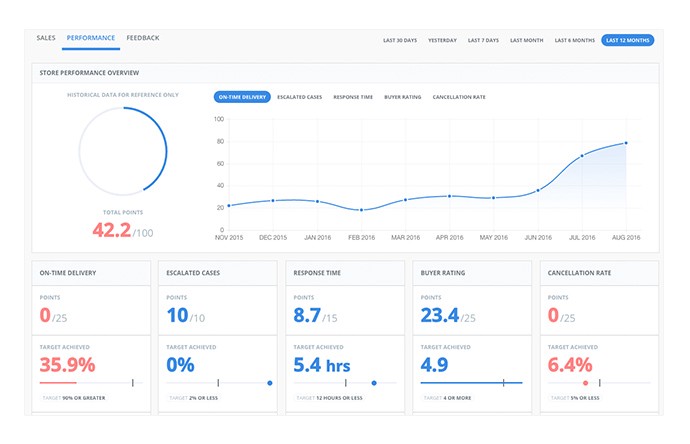Open the Cancellation Rate chart tab
This screenshot has height=444, width=690.
coord(459,97)
